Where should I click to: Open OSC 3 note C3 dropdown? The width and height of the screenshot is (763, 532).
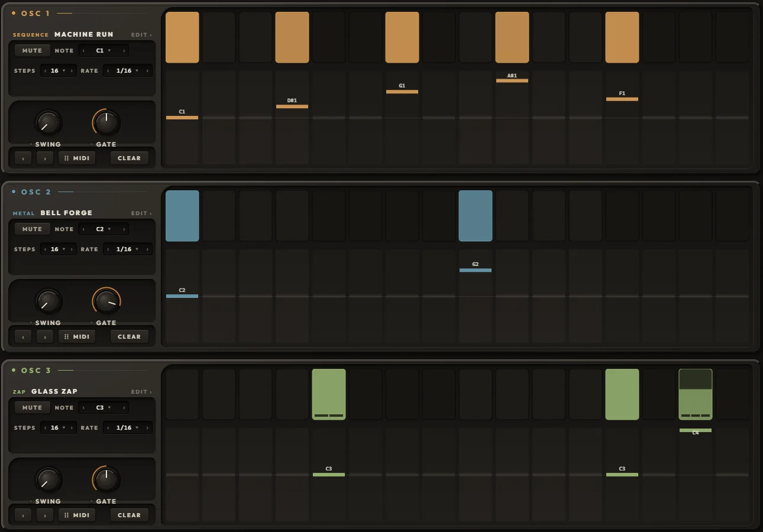tap(104, 408)
